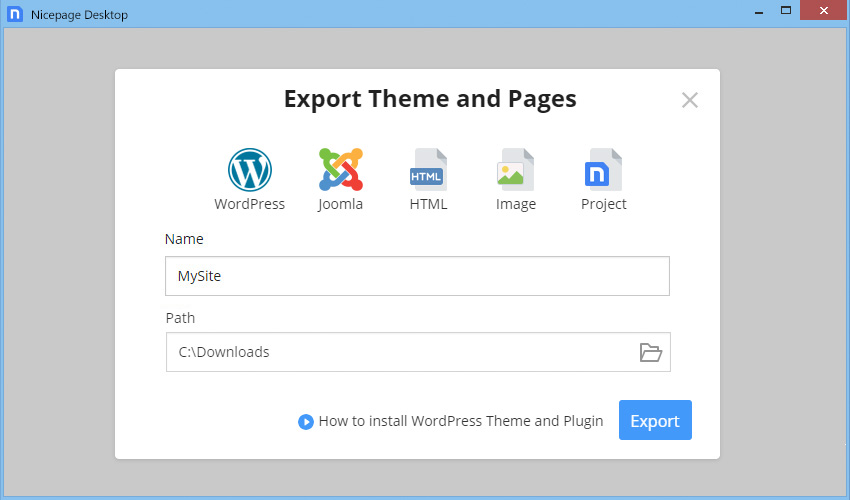Screen dimensions: 850x500
Task: Select the Image export icon
Action: coord(516,169)
